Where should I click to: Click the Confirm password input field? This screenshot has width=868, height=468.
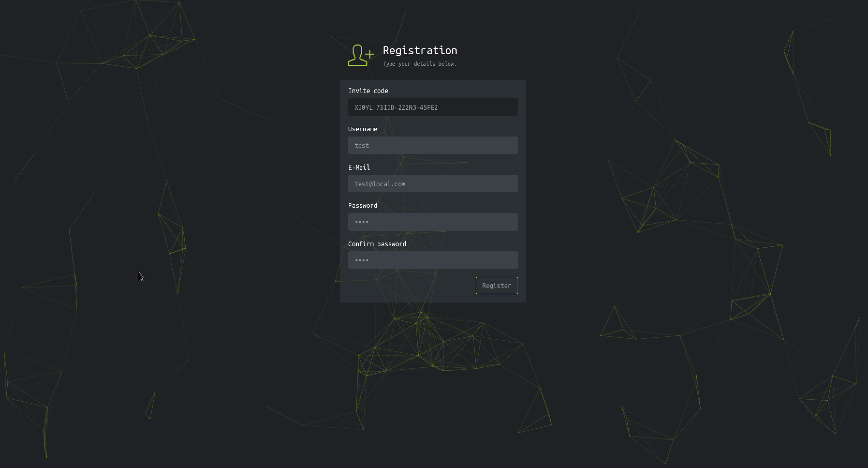click(433, 260)
